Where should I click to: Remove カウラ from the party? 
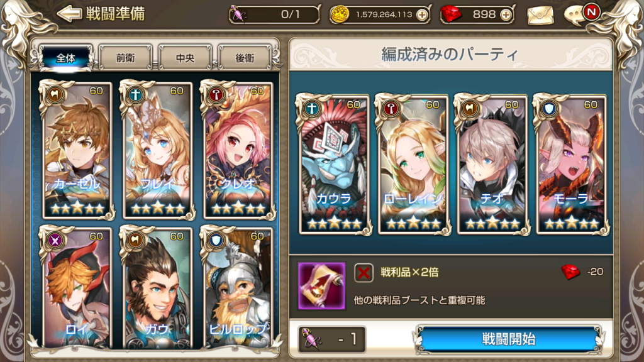(x=334, y=165)
